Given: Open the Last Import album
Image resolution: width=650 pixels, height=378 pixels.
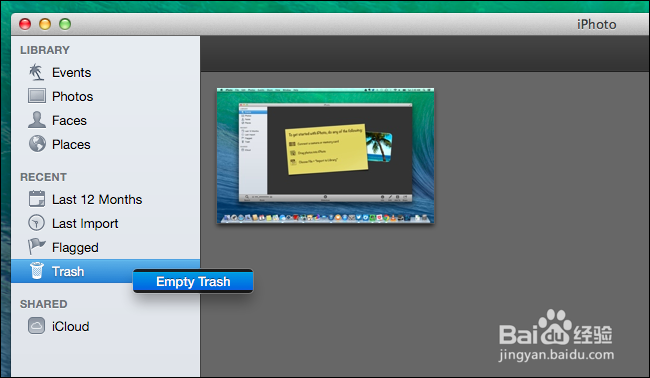Looking at the screenshot, I should click(85, 223).
